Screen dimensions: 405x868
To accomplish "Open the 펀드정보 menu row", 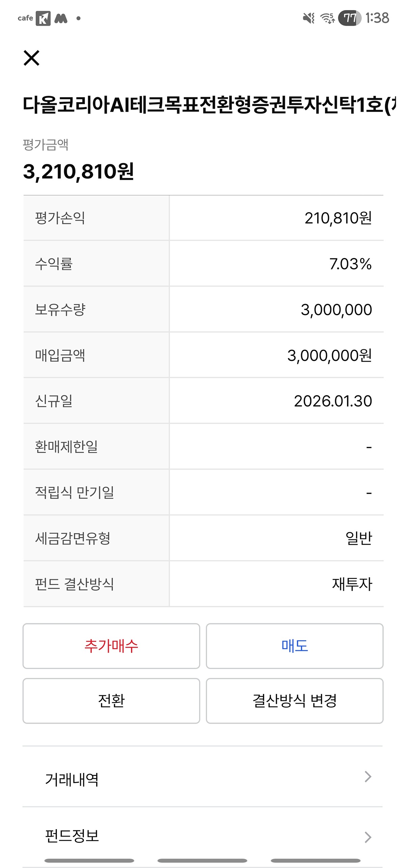I will [202, 836].
